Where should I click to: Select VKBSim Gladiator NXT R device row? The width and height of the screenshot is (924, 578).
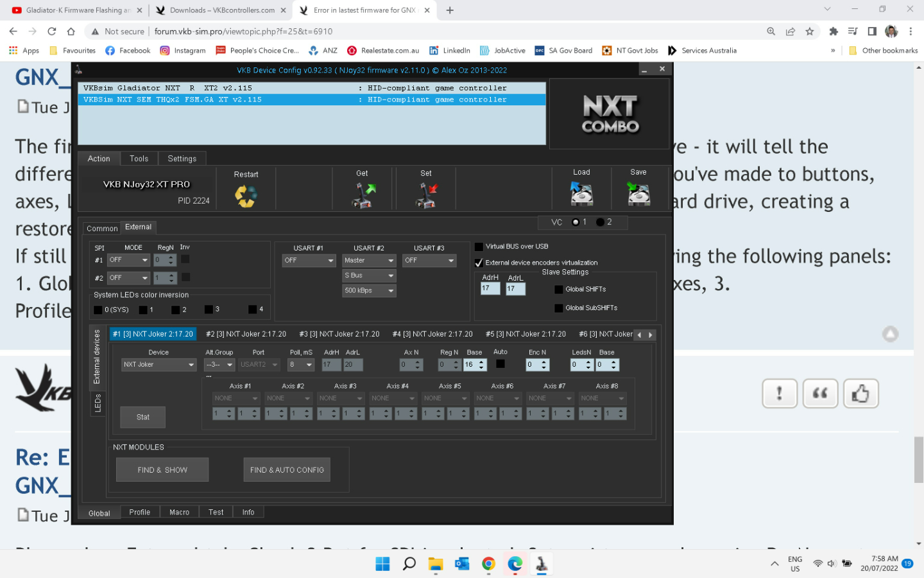pyautogui.click(x=312, y=88)
